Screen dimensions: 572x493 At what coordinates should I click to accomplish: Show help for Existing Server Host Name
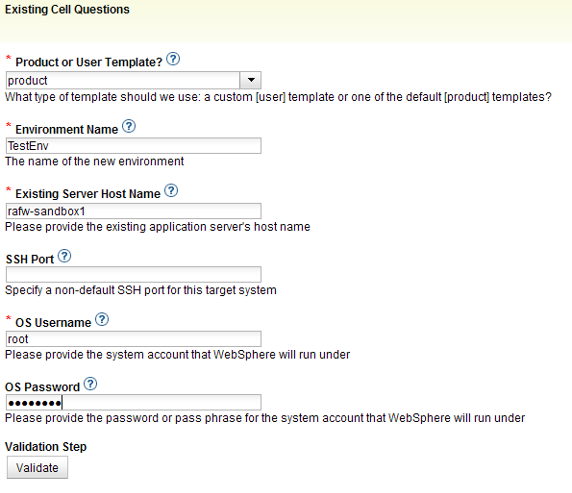[x=171, y=190]
